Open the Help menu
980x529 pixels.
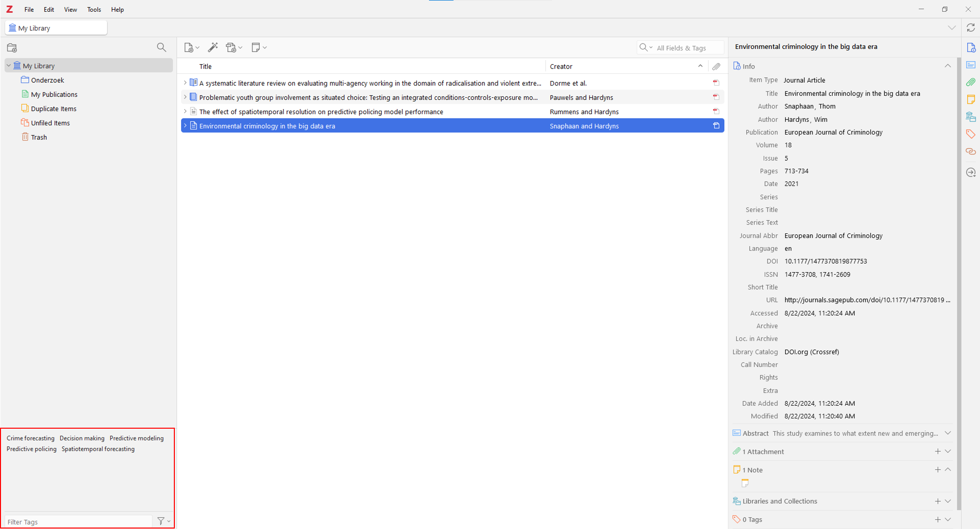coord(118,9)
